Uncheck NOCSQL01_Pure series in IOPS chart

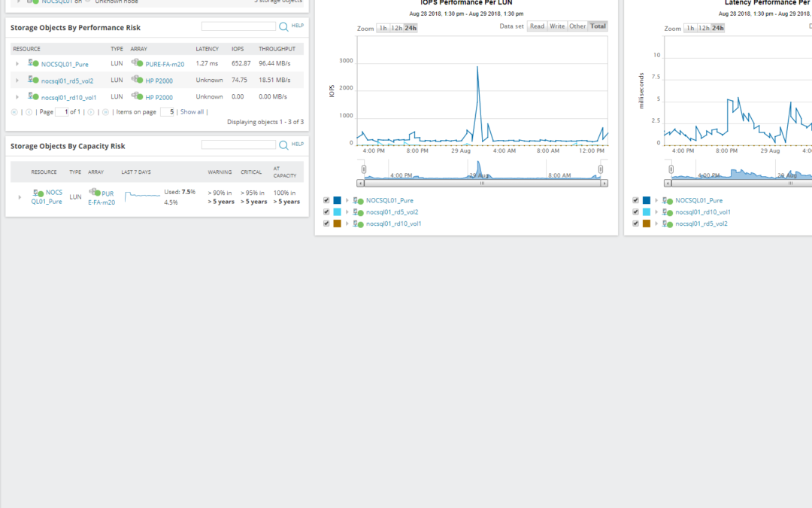[x=326, y=200]
